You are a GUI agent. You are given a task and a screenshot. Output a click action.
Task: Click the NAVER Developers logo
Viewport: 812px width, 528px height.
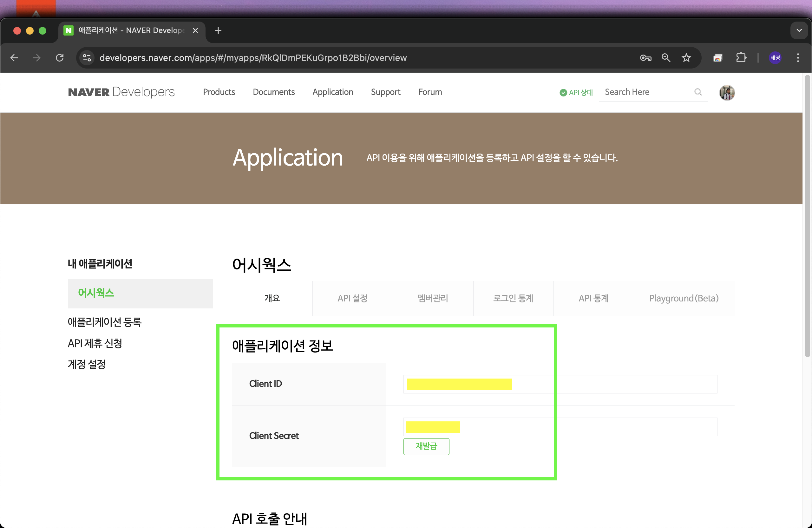[121, 92]
